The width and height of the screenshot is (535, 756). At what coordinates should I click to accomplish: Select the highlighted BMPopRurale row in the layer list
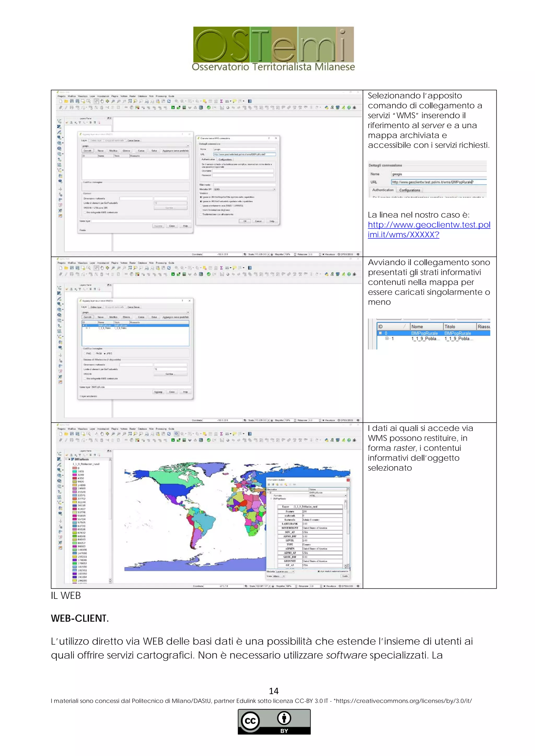(x=135, y=326)
